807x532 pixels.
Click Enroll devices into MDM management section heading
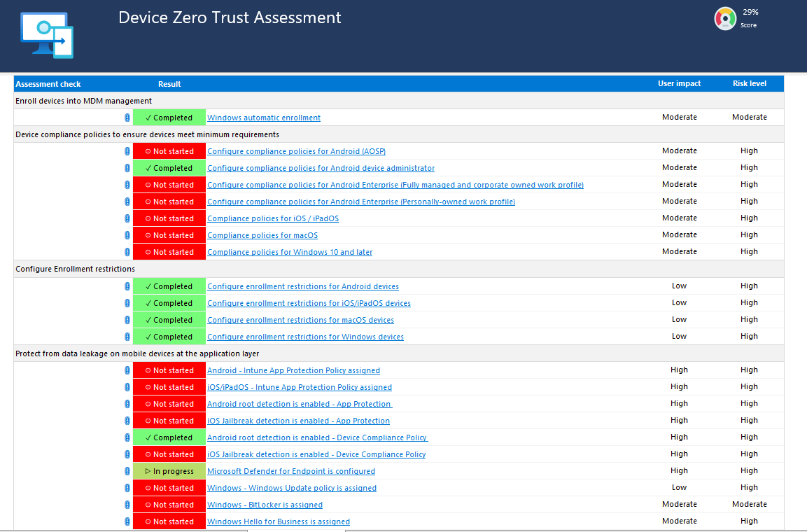click(83, 101)
